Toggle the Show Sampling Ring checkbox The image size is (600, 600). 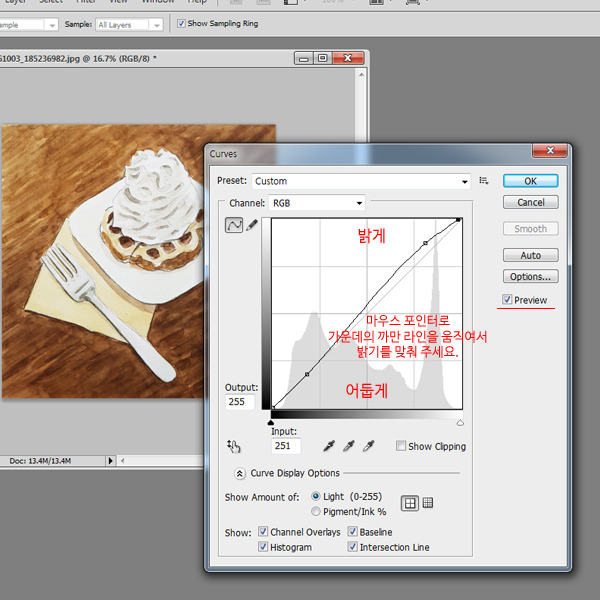pyautogui.click(x=181, y=24)
